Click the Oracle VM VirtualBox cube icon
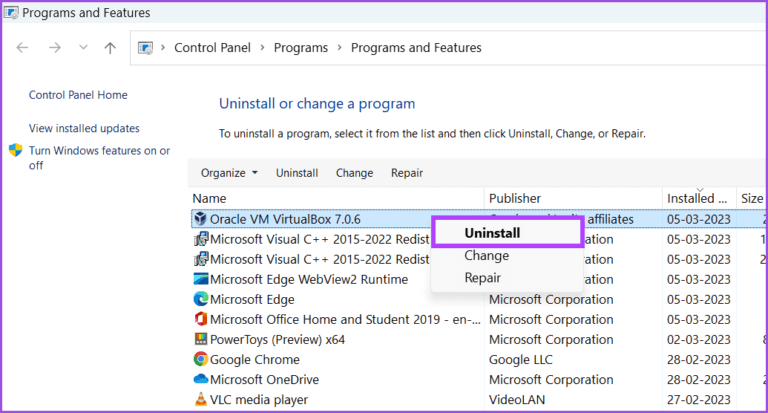The image size is (768, 413). (200, 219)
